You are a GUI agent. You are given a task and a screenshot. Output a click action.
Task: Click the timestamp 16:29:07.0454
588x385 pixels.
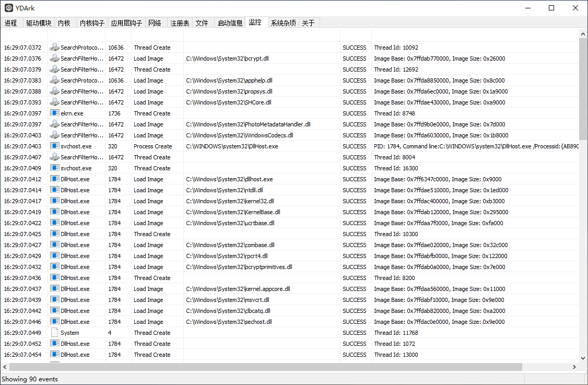[x=22, y=355]
